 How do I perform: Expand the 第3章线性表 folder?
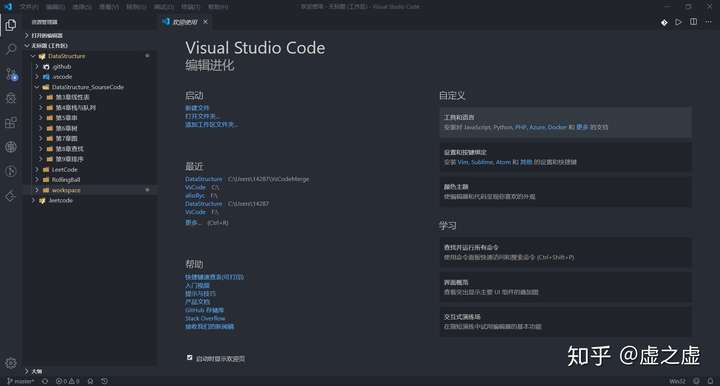coord(40,97)
